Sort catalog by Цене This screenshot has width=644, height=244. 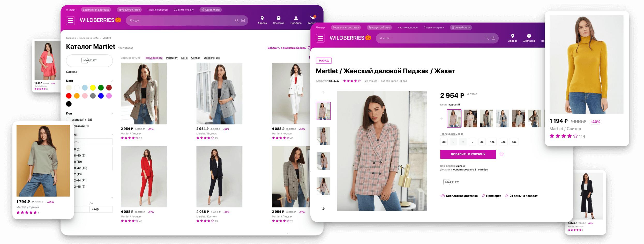(x=184, y=58)
